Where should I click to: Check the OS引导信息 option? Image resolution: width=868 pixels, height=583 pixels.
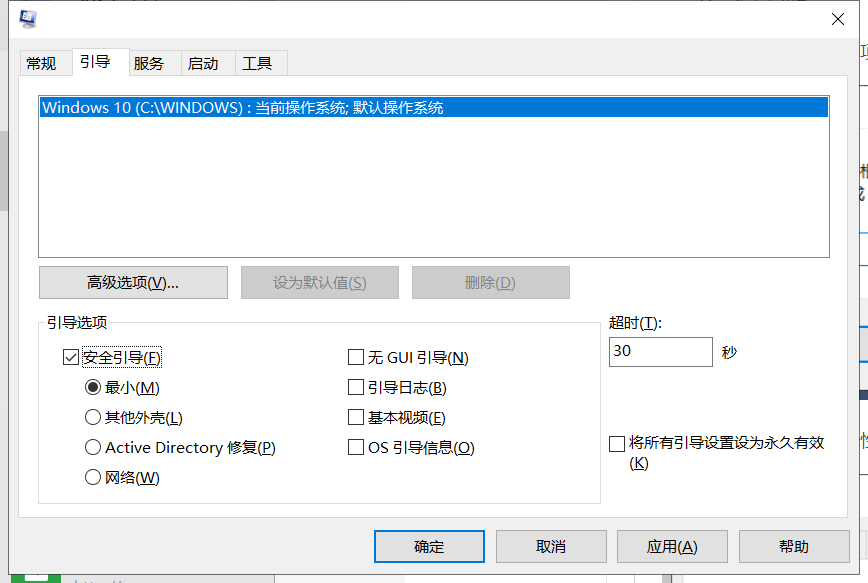[x=356, y=447]
